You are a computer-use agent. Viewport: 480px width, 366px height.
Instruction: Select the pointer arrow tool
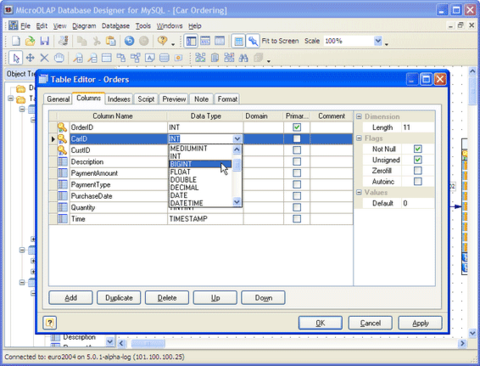pos(16,58)
